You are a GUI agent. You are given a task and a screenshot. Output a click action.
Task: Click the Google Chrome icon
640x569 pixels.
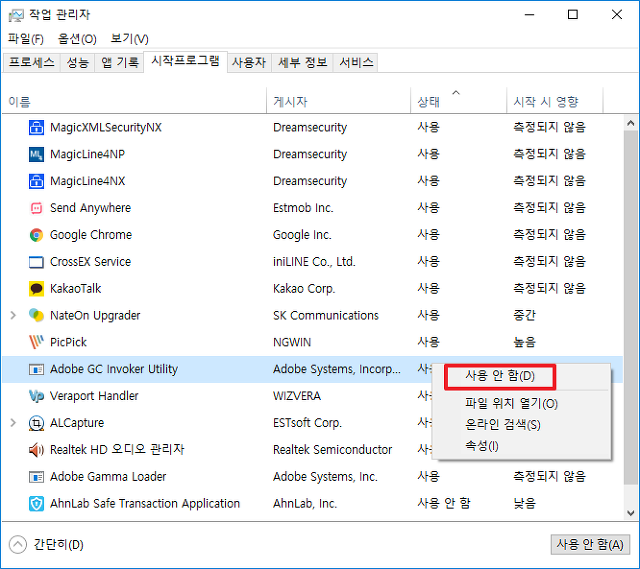[x=36, y=235]
